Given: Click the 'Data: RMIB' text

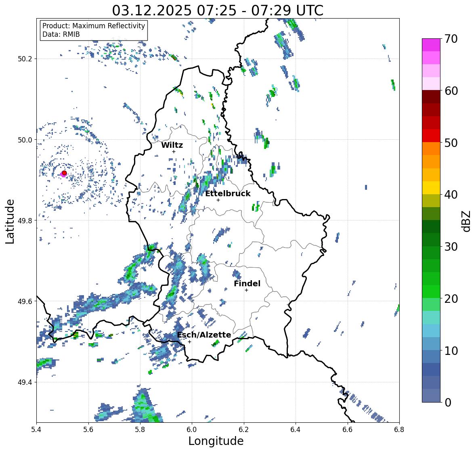Looking at the screenshot, I should 61,34.
